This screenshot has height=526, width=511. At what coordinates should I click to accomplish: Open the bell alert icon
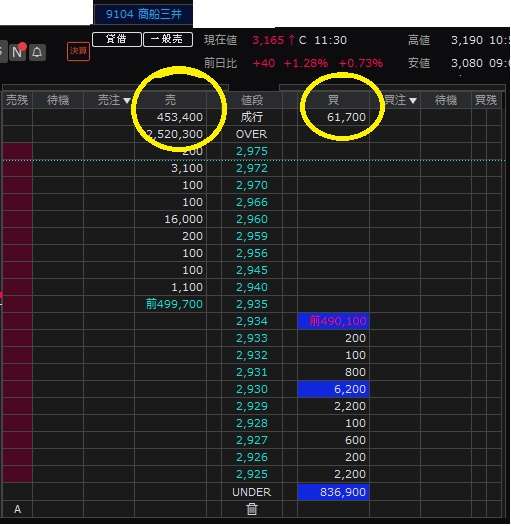[x=37, y=52]
